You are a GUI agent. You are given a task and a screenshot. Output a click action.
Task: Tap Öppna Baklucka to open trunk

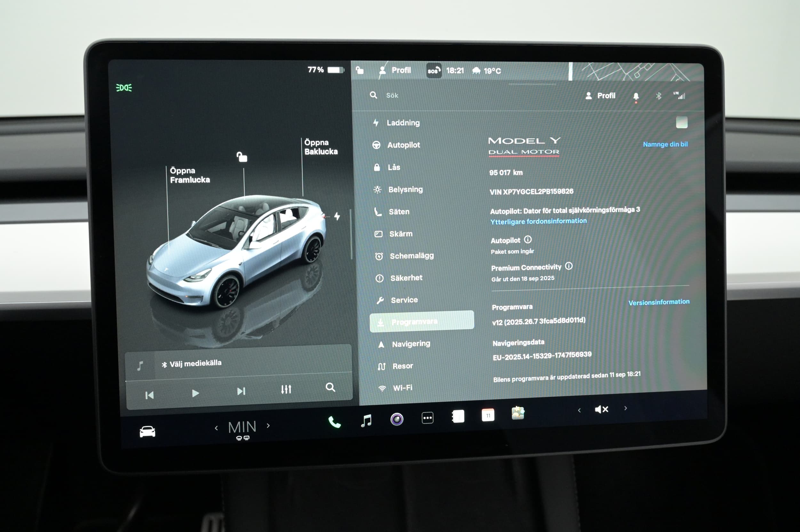(x=321, y=147)
